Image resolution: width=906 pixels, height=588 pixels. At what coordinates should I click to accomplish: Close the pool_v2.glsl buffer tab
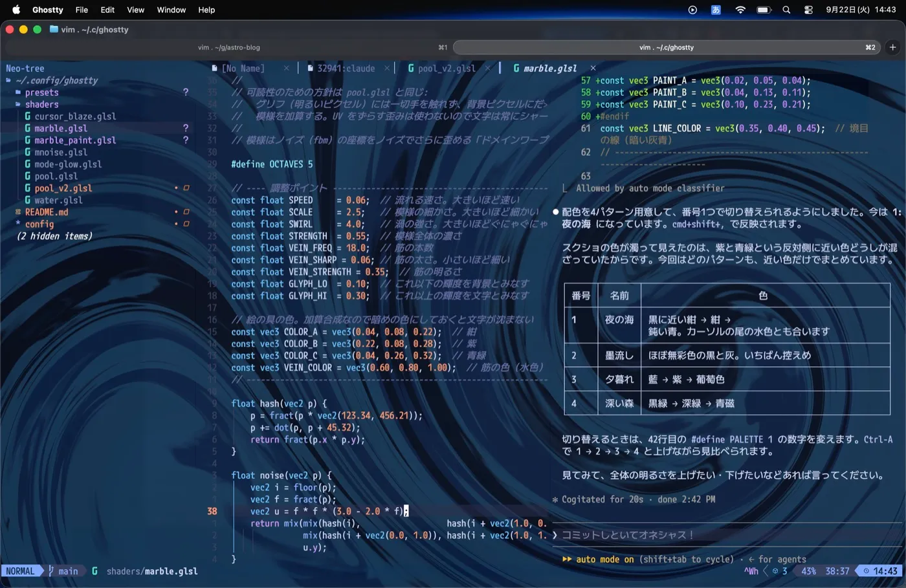pyautogui.click(x=487, y=68)
